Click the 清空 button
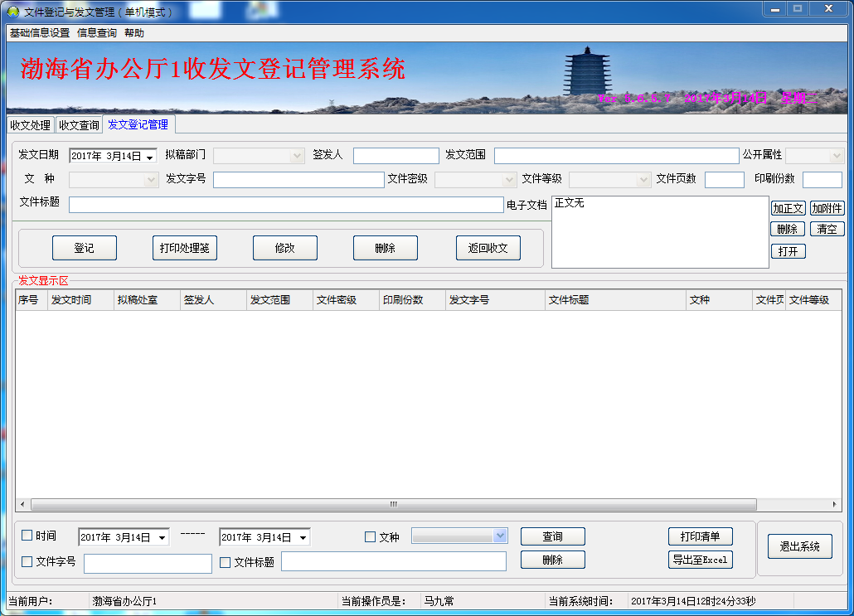 pyautogui.click(x=827, y=229)
